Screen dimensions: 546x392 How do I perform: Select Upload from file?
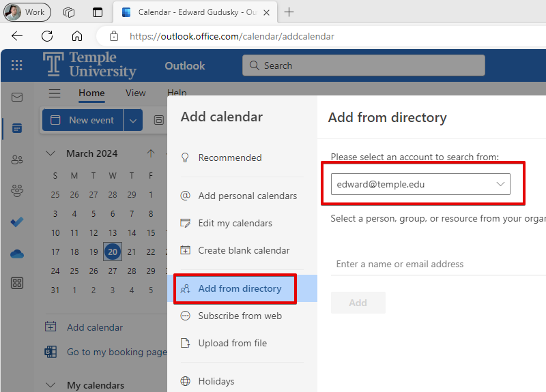(242, 343)
